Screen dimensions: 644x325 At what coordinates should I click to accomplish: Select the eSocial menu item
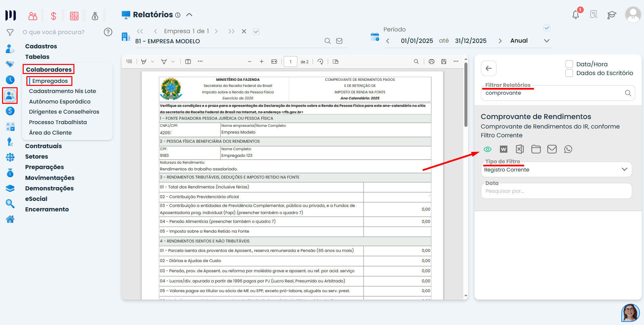(36, 199)
